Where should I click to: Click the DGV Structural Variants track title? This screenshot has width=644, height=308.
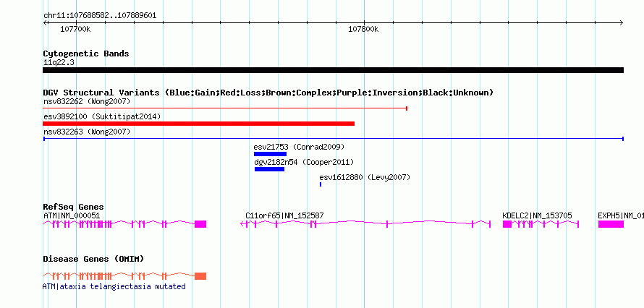(x=268, y=93)
